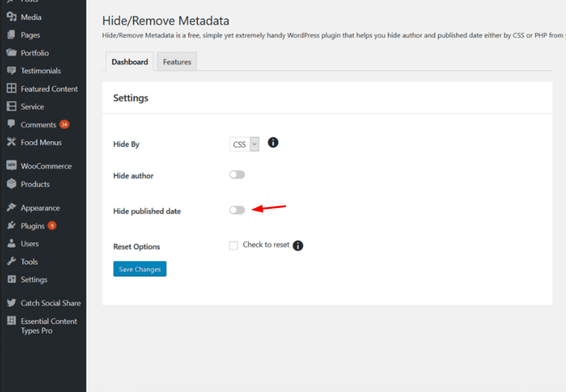
Task: Click the info icon next to Hide By
Action: point(273,142)
